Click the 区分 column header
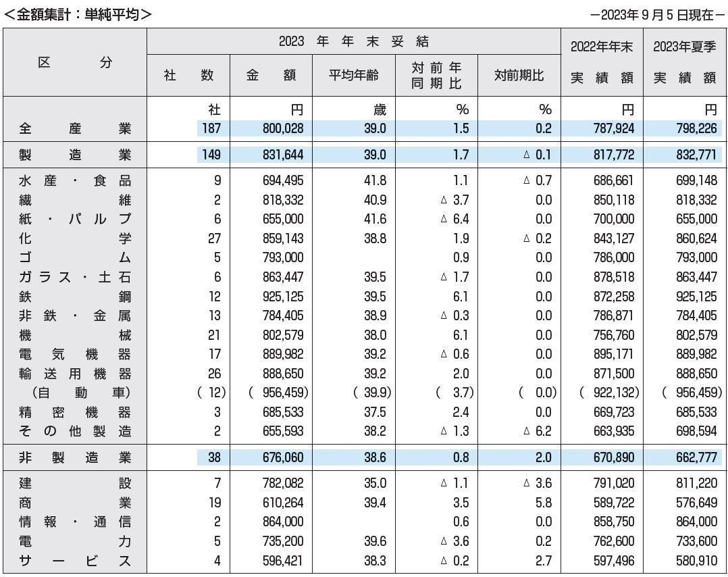 coord(74,63)
